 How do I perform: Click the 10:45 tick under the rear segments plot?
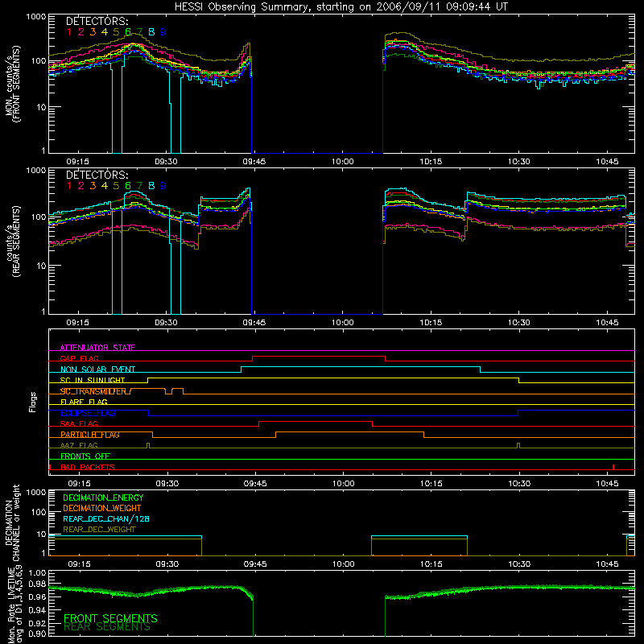point(607,323)
